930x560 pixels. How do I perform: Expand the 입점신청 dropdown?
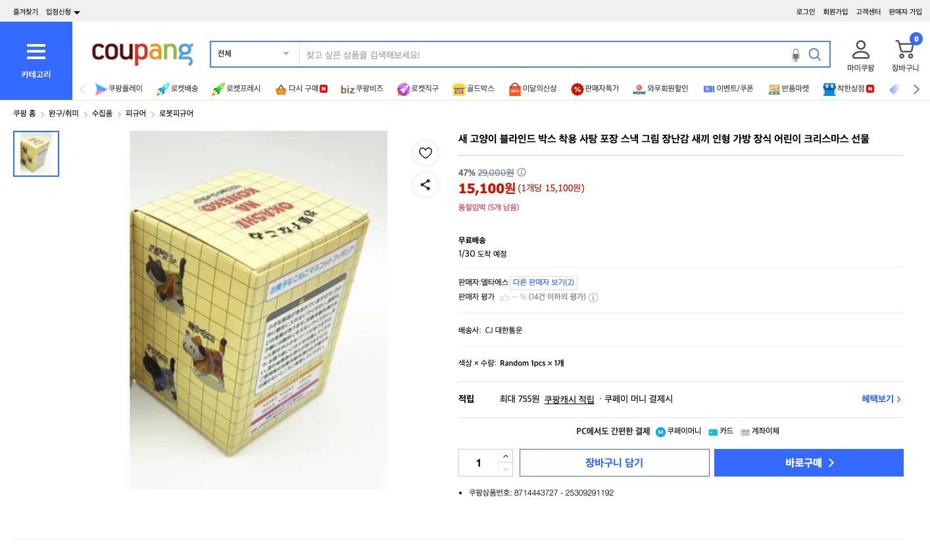pyautogui.click(x=61, y=11)
